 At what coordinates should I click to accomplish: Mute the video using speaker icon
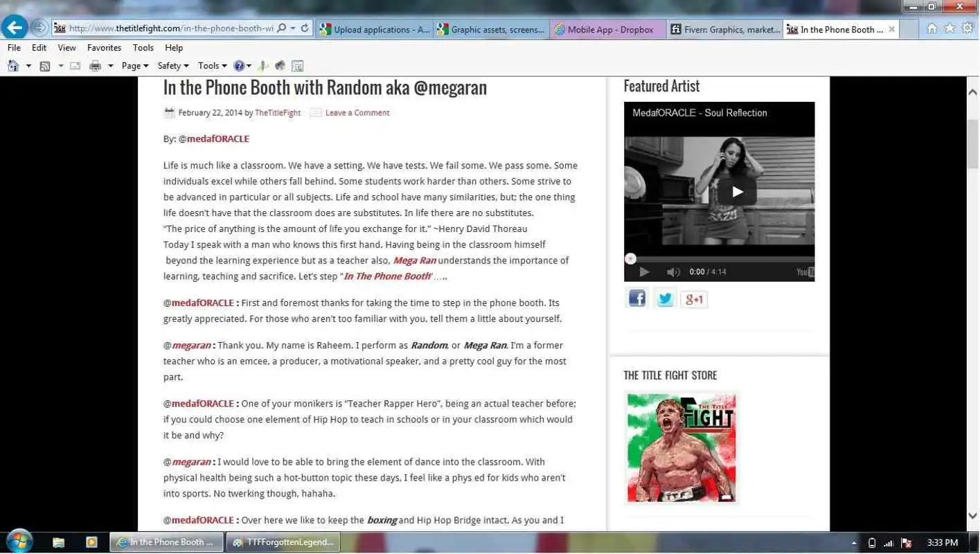click(x=672, y=272)
